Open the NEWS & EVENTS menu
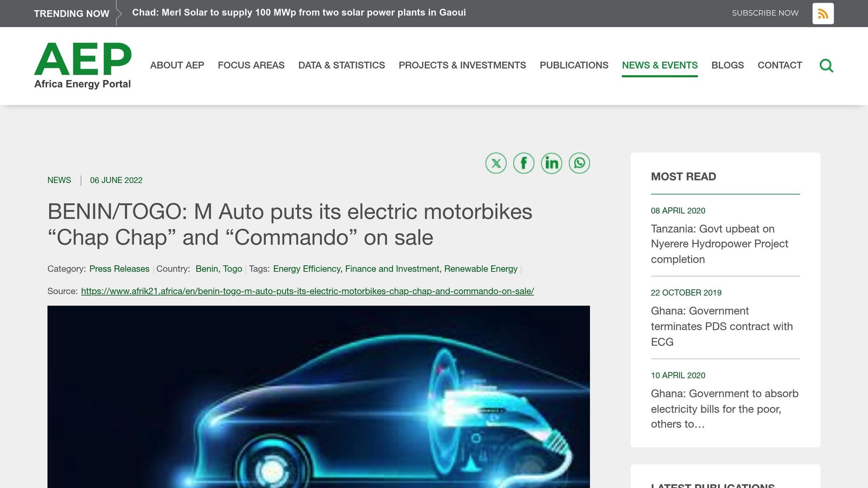 (x=659, y=65)
